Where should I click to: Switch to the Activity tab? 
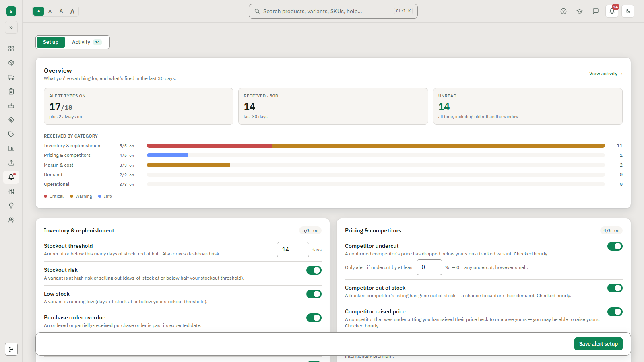(87, 42)
